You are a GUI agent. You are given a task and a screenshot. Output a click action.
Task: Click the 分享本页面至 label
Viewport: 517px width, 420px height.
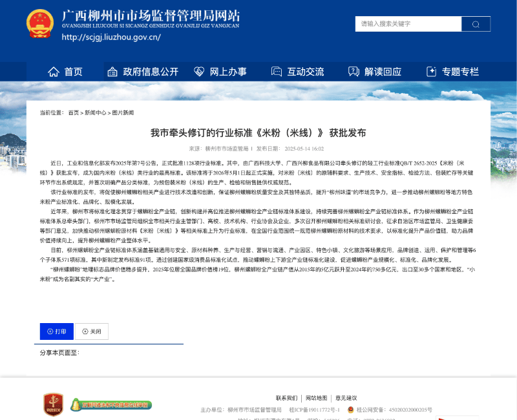click(59, 353)
